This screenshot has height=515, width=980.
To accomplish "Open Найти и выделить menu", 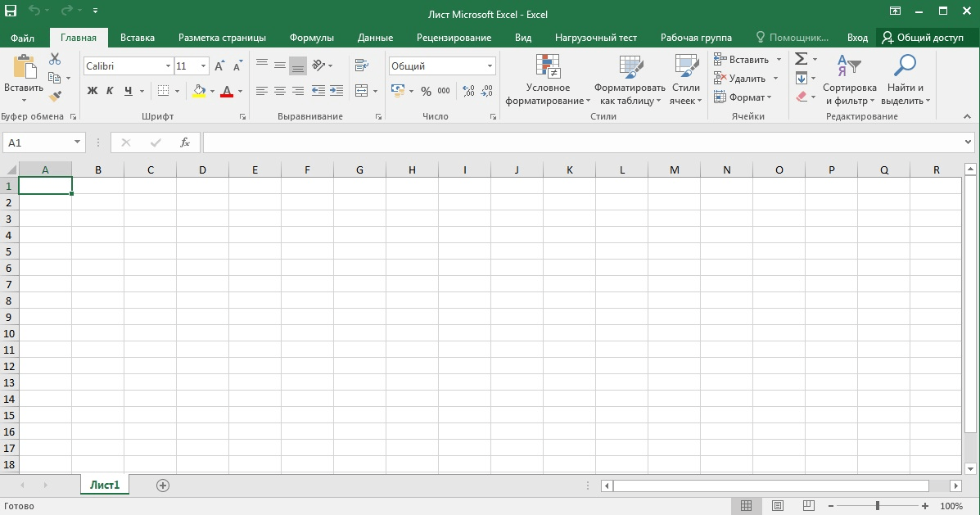I will pos(905,79).
